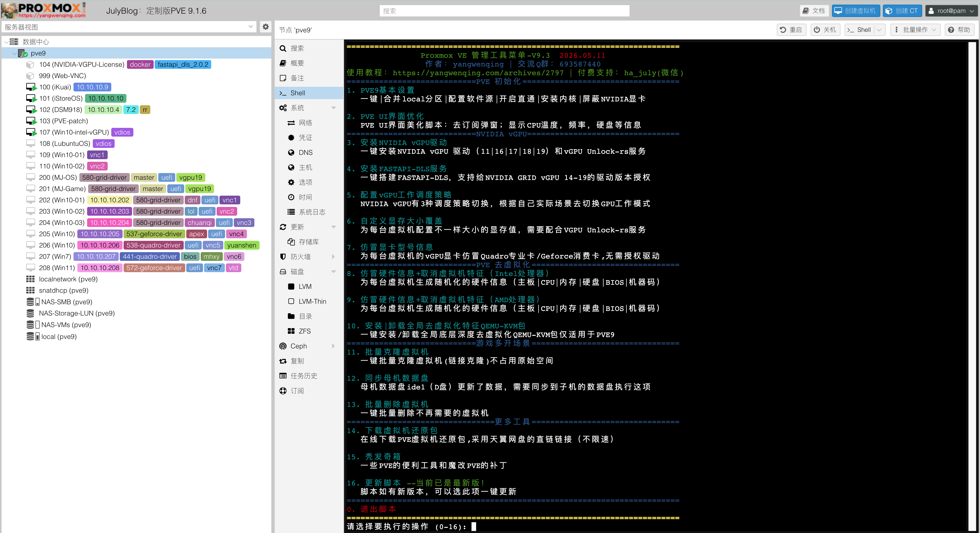Image resolution: width=980 pixels, height=533 pixels.
Task: Select the Shell item in node menu
Action: coord(309,93)
